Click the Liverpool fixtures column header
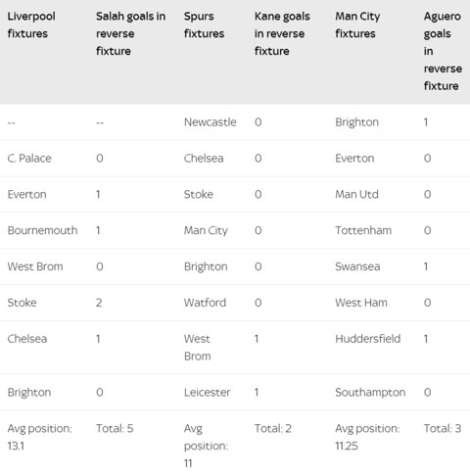This screenshot has height=476, width=470. click(31, 24)
